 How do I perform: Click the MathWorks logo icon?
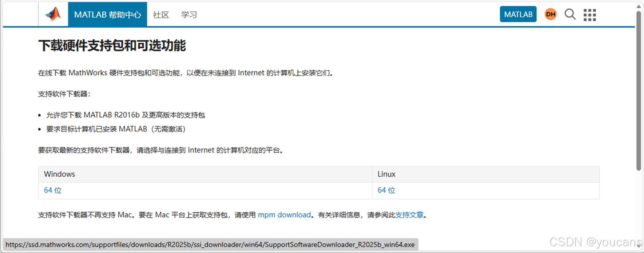[x=53, y=14]
